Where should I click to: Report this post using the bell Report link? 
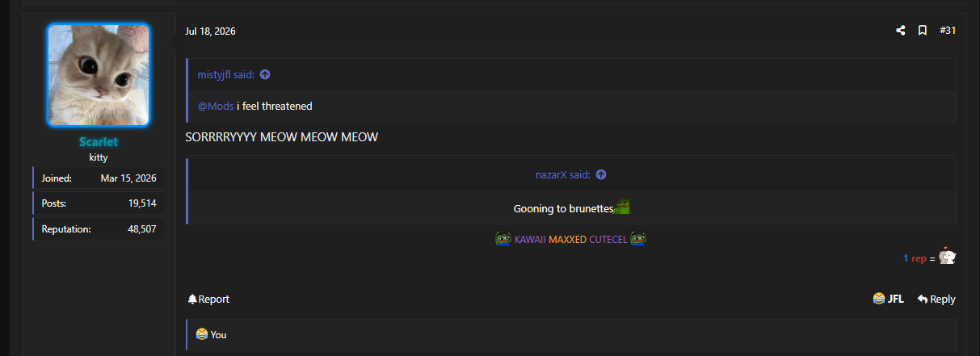pos(208,299)
